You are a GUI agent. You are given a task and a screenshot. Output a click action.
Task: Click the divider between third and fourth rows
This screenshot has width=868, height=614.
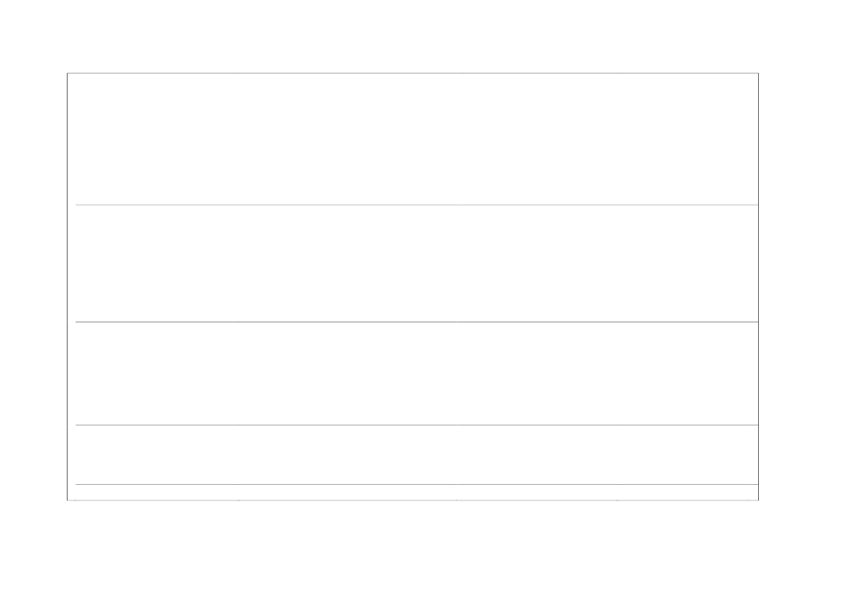(413, 425)
